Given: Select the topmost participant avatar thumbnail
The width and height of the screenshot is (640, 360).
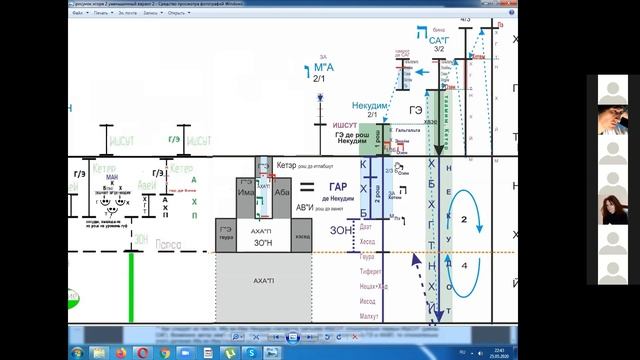Looking at the screenshot, I should tap(613, 89).
